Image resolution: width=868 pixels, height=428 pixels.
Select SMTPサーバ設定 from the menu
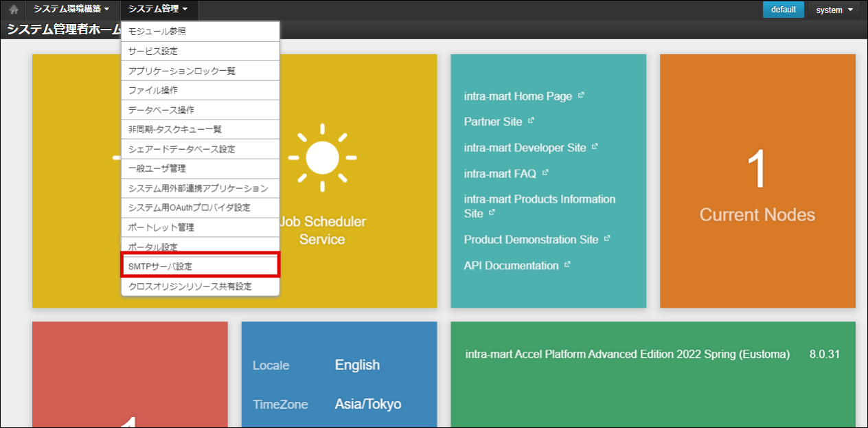coord(201,266)
